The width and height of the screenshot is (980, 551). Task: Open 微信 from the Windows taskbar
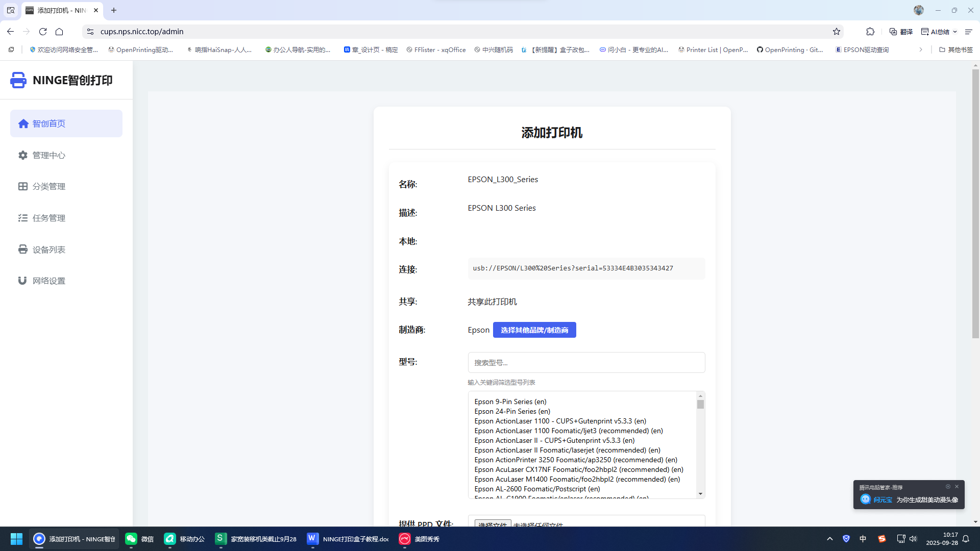click(x=139, y=539)
